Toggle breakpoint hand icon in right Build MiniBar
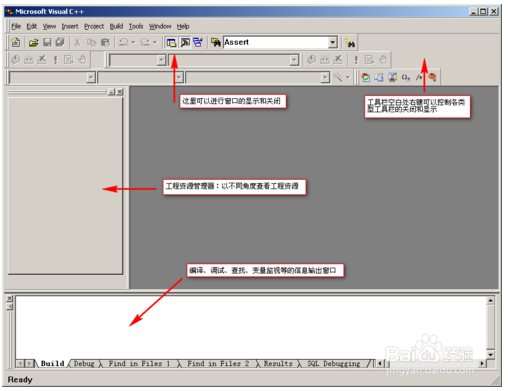The image size is (508, 391). click(x=383, y=60)
